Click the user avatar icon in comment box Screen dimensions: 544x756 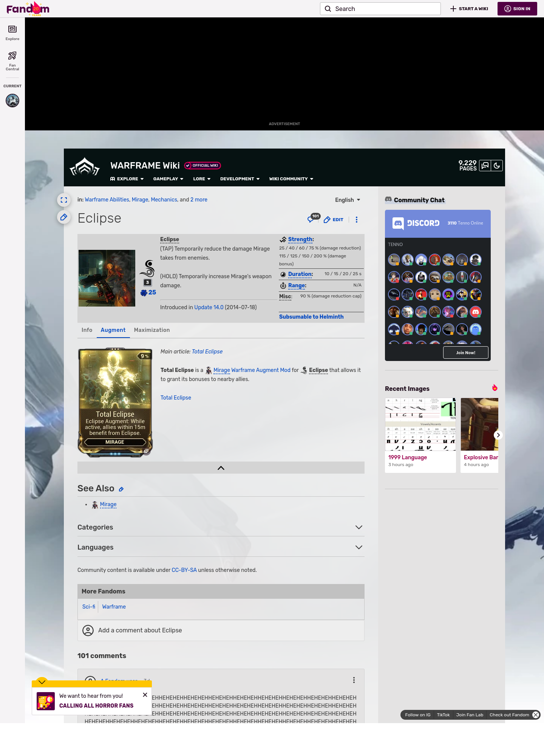pos(88,631)
